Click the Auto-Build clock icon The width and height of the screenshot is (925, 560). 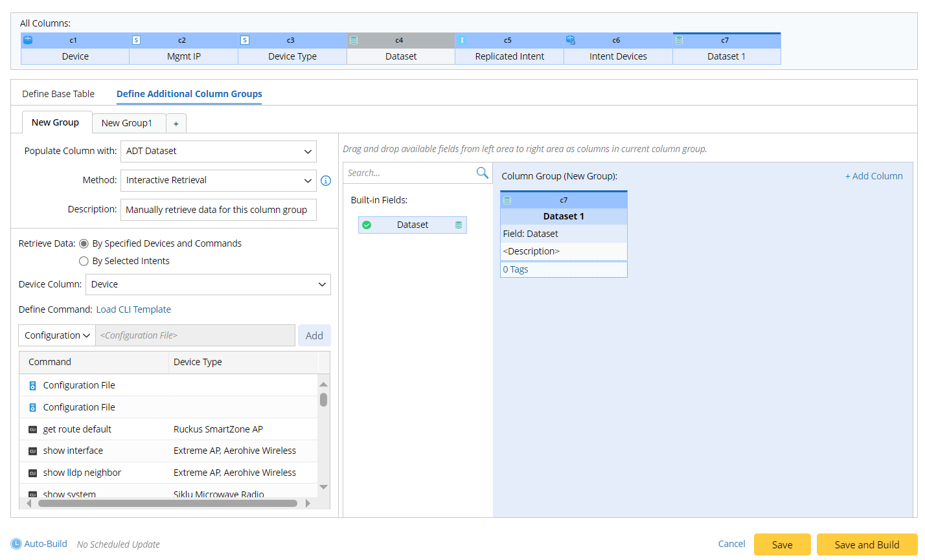pos(16,544)
